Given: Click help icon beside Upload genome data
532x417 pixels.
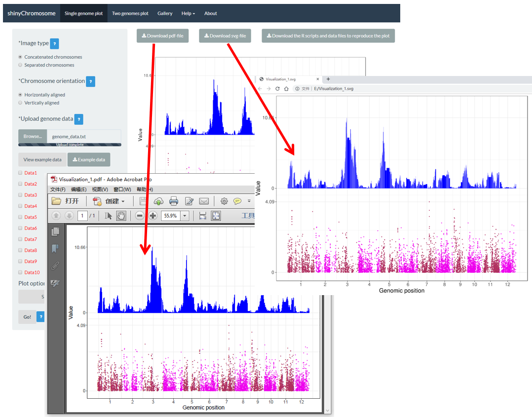Looking at the screenshot, I should click(79, 119).
